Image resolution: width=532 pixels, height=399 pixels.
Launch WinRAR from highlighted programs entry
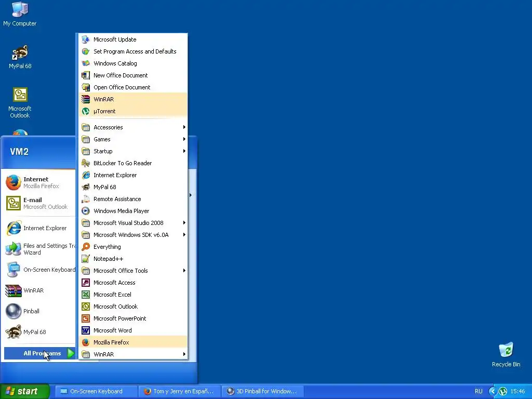(x=133, y=99)
